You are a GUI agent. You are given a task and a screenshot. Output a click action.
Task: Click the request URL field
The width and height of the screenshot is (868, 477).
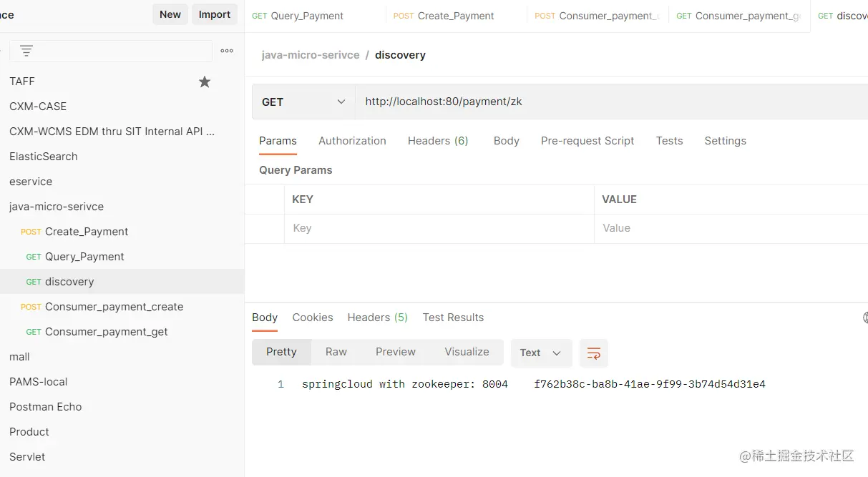[608, 102]
